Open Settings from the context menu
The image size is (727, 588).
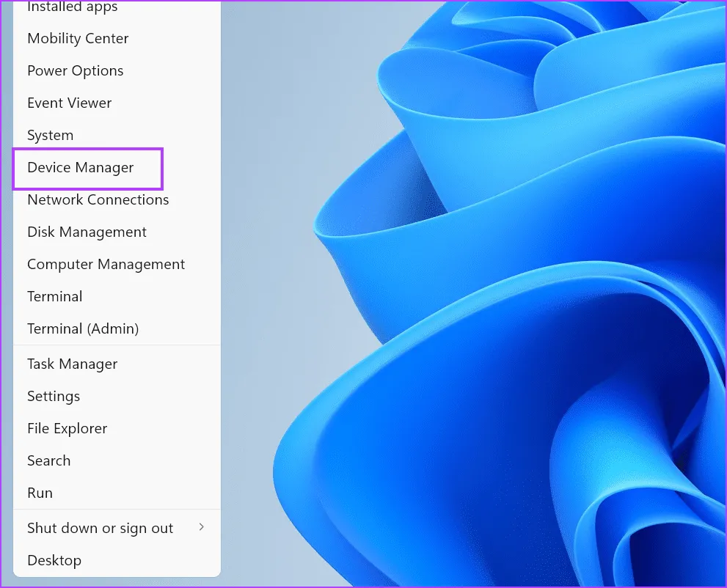(x=54, y=397)
